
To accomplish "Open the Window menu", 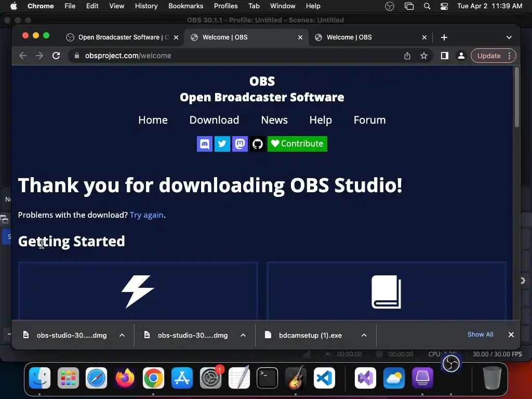I will pyautogui.click(x=283, y=6).
